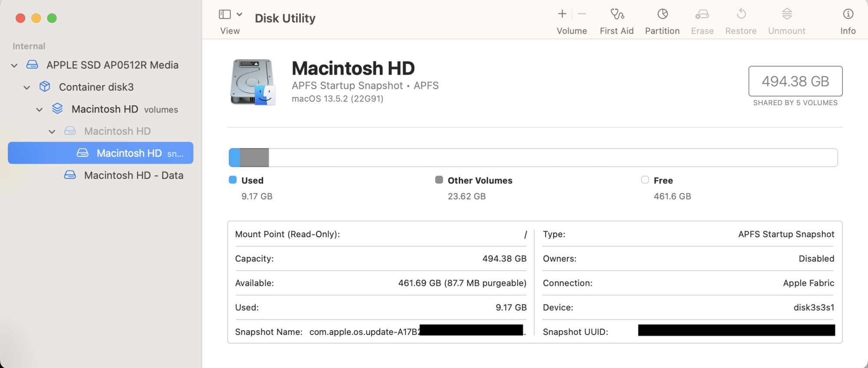Collapse the APPLE SSD AP0512R Media chevron
868x368 pixels.
point(14,66)
